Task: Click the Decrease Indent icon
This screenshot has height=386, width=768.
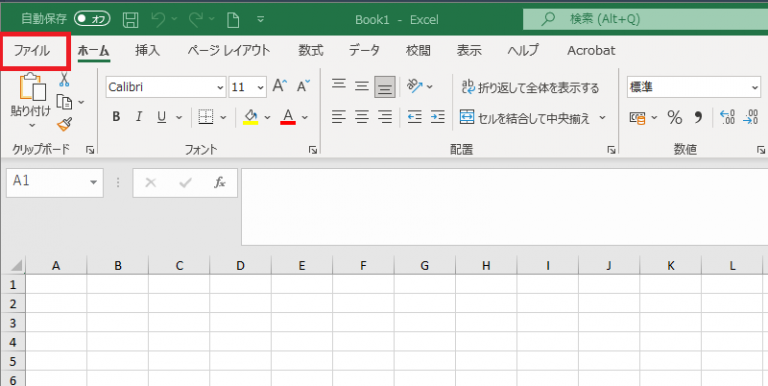Action: pos(415,117)
